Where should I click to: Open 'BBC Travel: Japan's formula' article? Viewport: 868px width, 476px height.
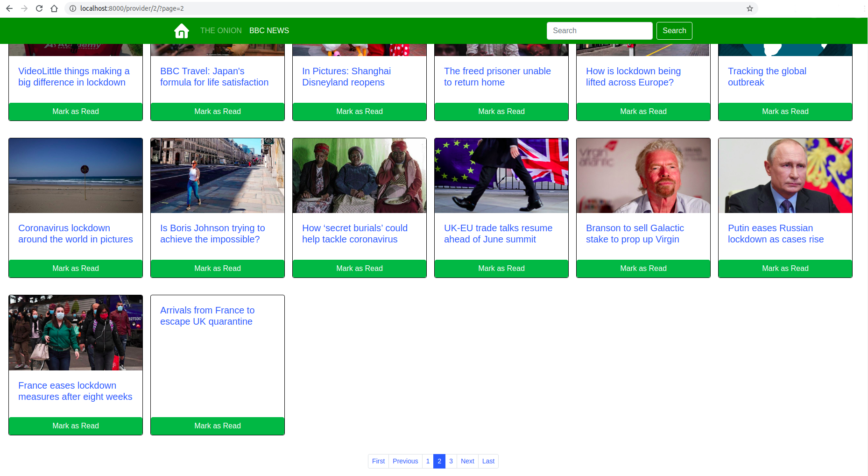coord(214,77)
